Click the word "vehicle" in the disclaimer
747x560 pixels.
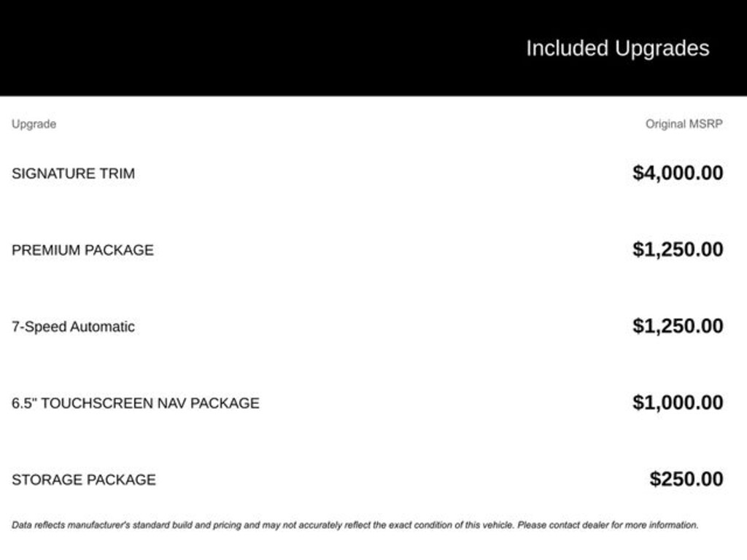497,525
